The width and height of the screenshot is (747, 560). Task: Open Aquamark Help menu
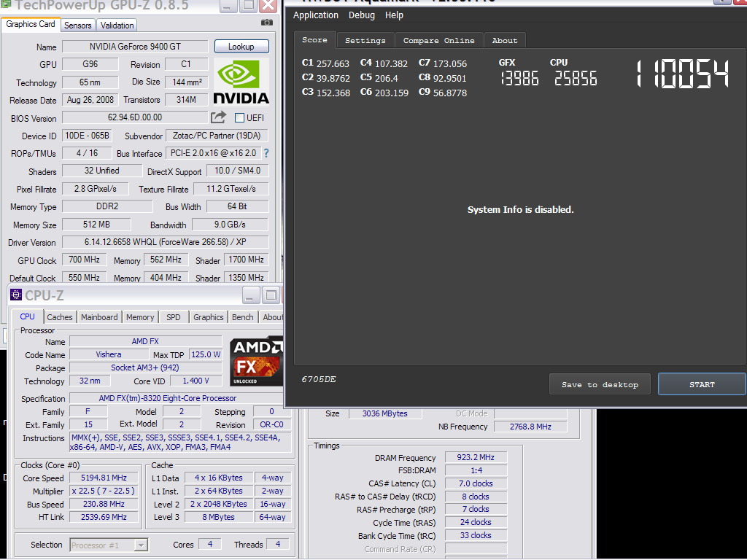point(394,15)
